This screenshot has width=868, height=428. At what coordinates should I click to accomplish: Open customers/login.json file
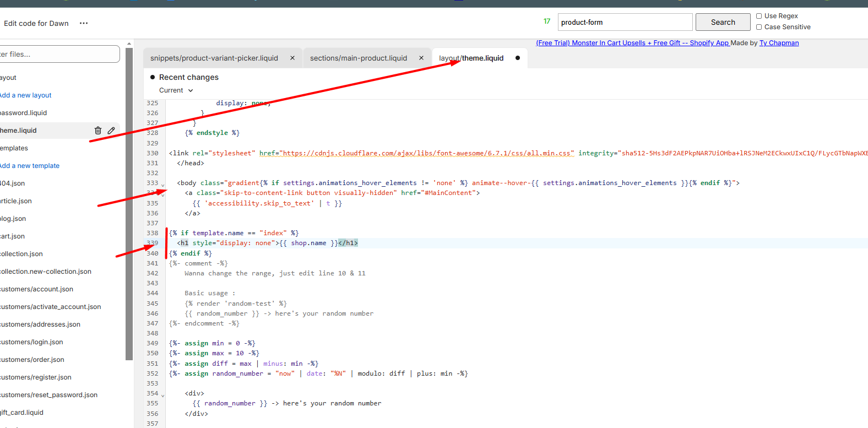pyautogui.click(x=31, y=342)
